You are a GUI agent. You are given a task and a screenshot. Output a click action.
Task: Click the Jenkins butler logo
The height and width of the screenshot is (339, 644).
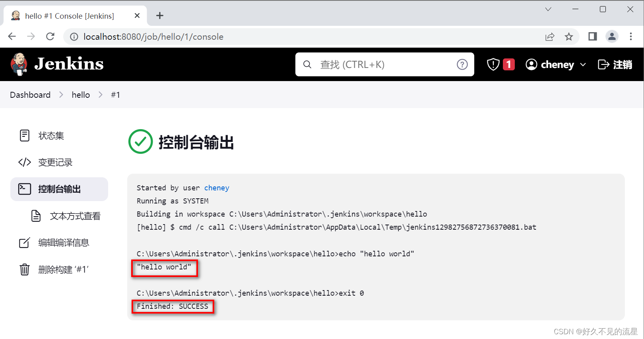[19, 64]
